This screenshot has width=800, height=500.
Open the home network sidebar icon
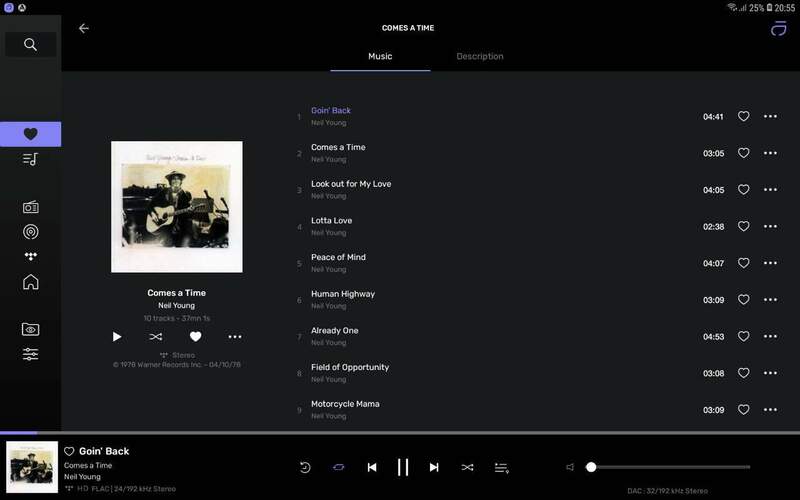click(31, 282)
